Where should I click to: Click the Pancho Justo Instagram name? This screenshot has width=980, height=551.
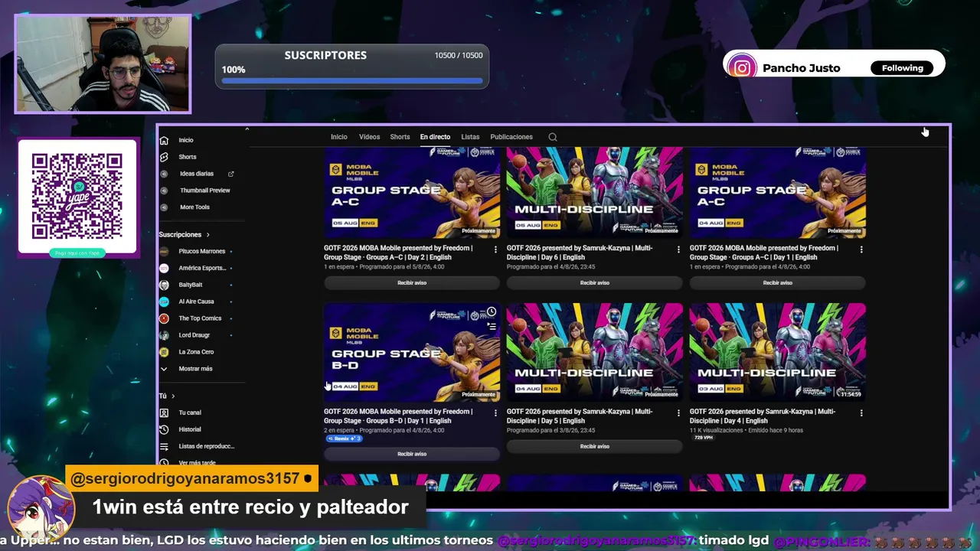coord(802,68)
